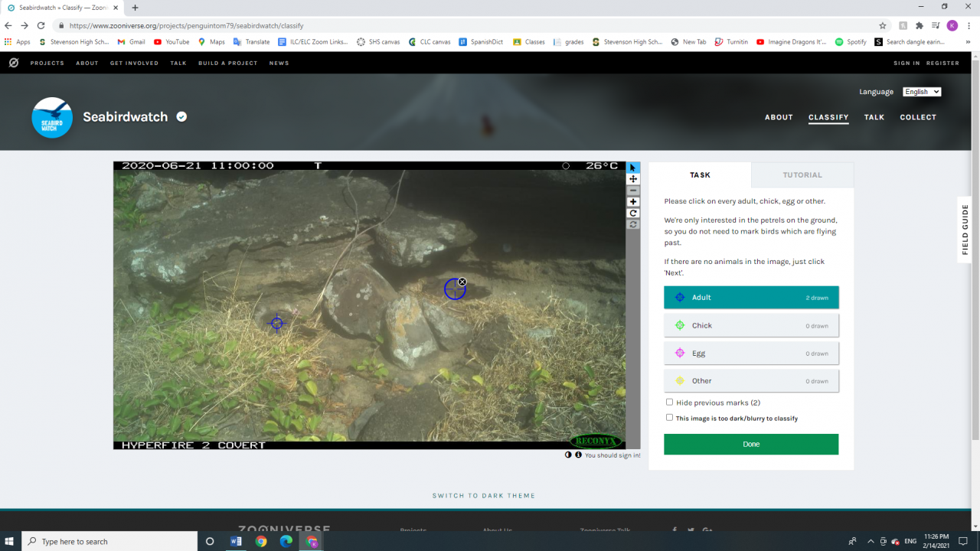Screen dimensions: 980x551
Task: Open the CLASSIFY project tab
Action: tap(828, 117)
